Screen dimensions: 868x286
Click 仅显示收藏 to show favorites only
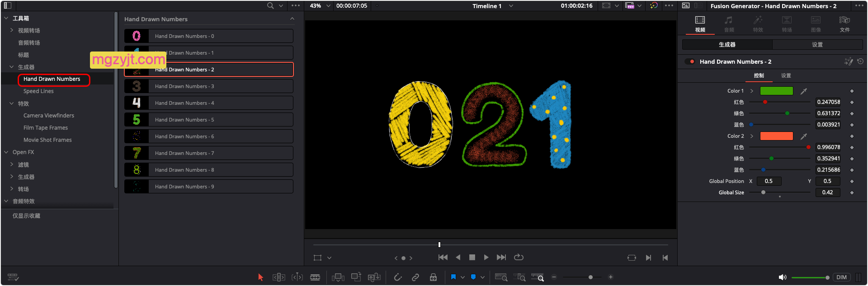click(x=26, y=216)
